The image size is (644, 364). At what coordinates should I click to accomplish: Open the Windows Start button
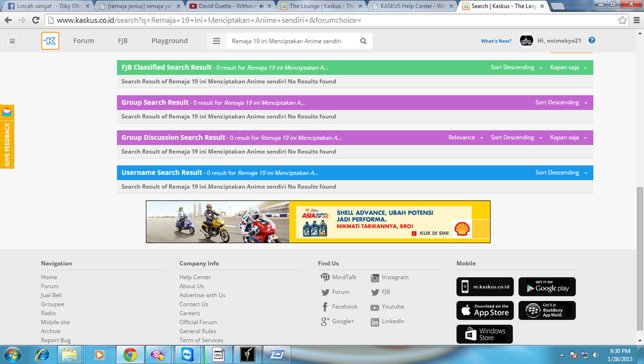pos(13,354)
